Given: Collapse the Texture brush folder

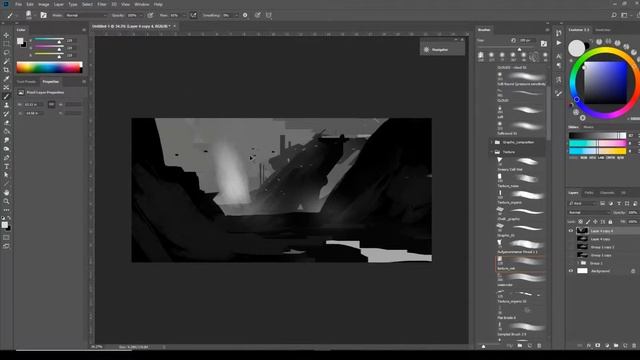Looking at the screenshot, I should click(492, 152).
